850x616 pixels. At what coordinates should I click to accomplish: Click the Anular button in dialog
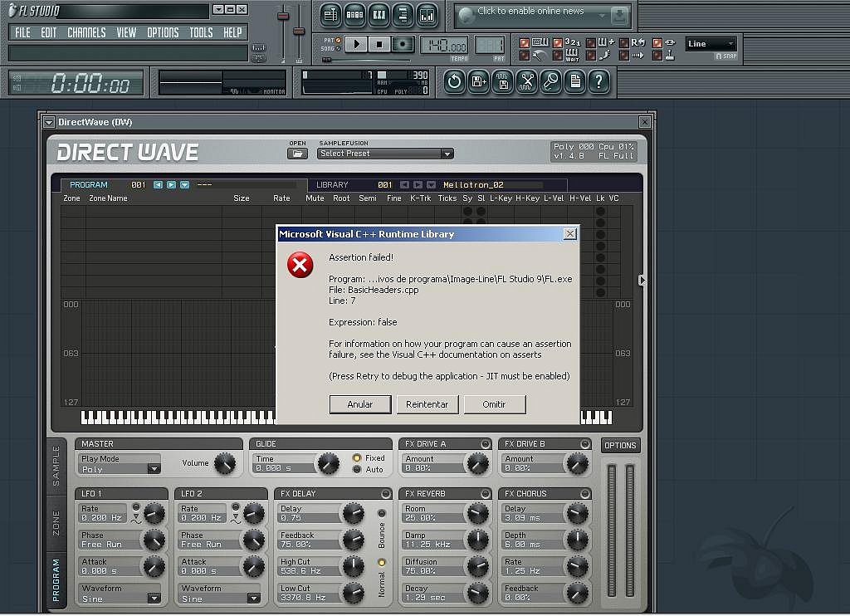(360, 404)
